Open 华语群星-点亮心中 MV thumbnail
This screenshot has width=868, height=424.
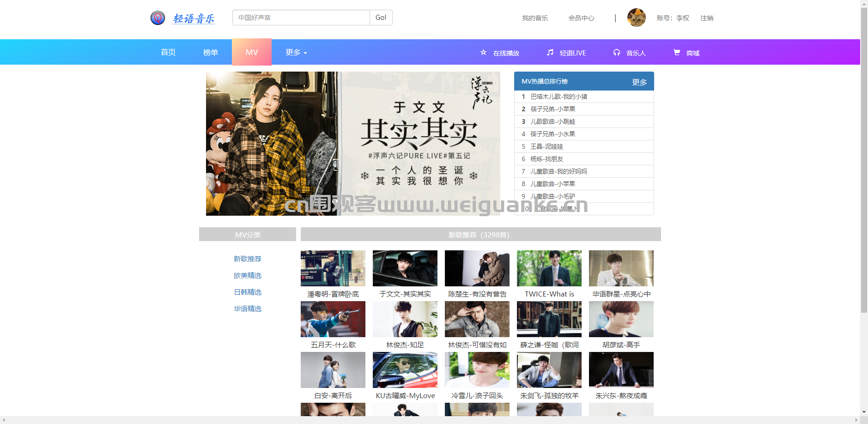621,268
